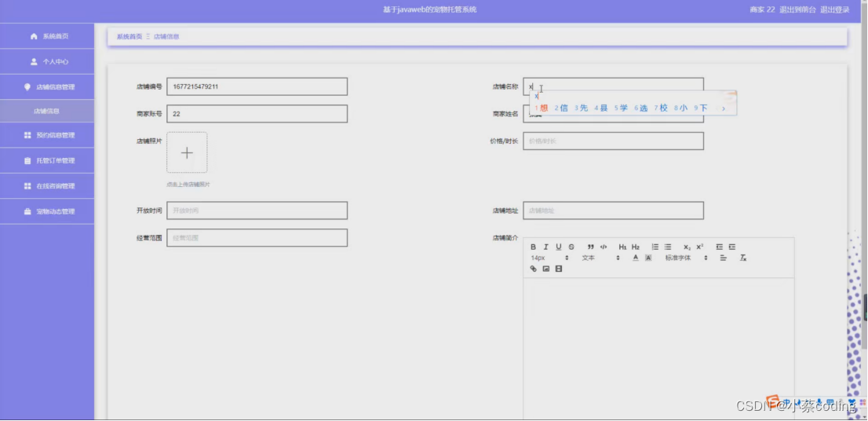Apply heading H1 style
868x421 pixels.
pos(623,247)
